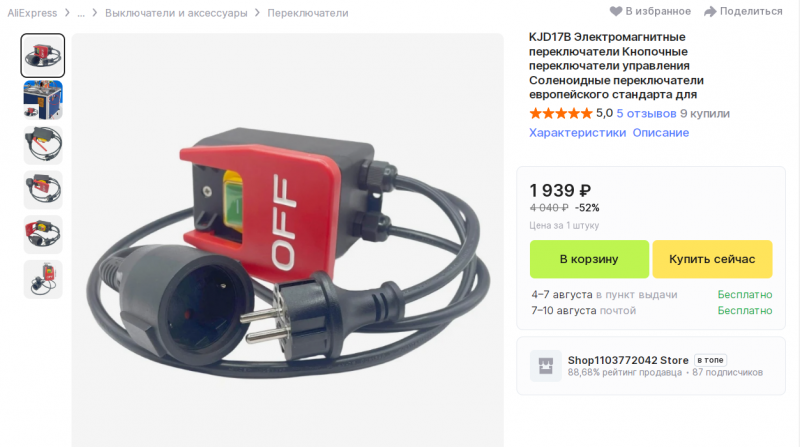This screenshot has width=800, height=447.
Task: Add item with В корзину button
Action: coord(589,259)
